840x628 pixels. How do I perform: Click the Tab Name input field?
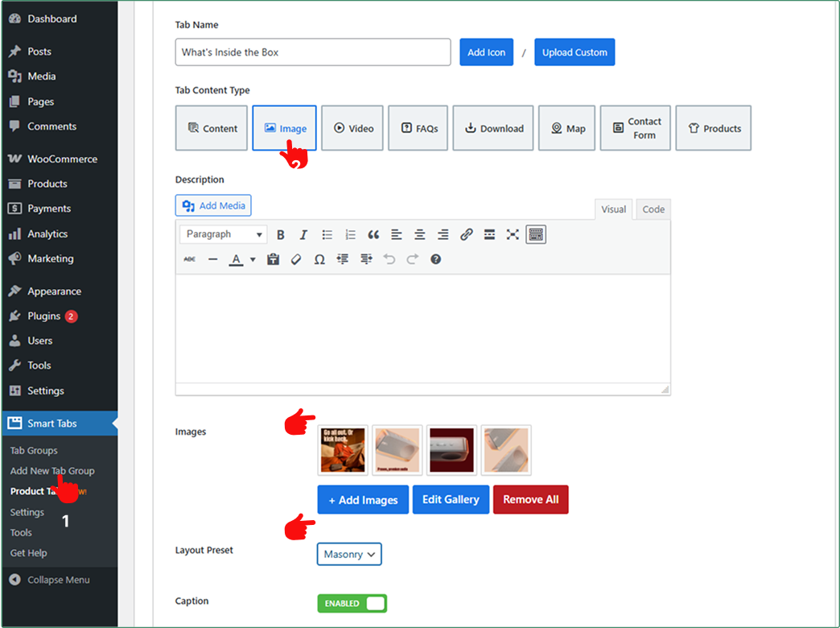tap(313, 52)
